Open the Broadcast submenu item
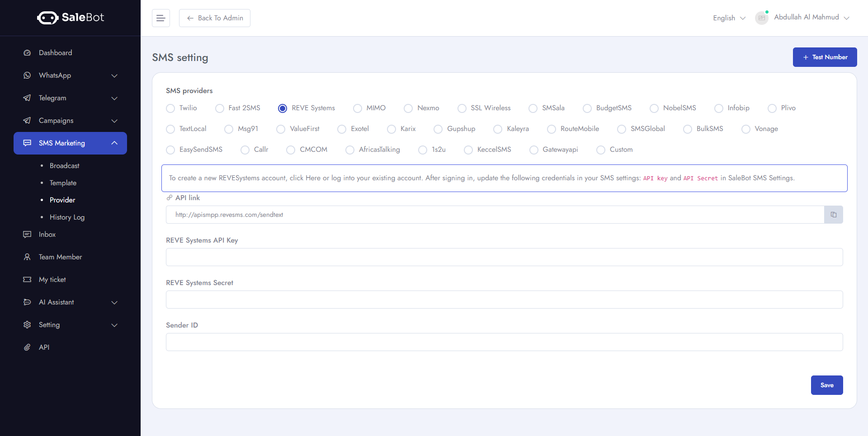The image size is (868, 436). click(x=65, y=166)
